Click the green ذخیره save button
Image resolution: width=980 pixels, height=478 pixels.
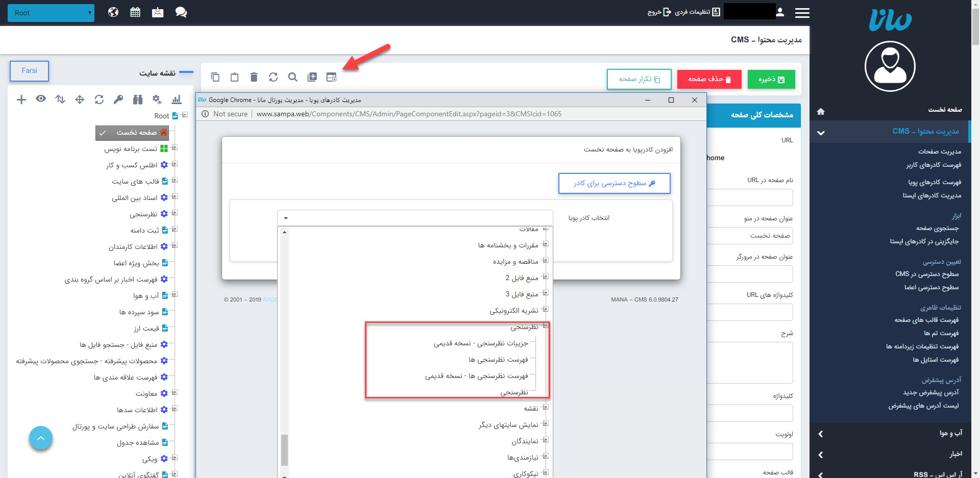(771, 79)
